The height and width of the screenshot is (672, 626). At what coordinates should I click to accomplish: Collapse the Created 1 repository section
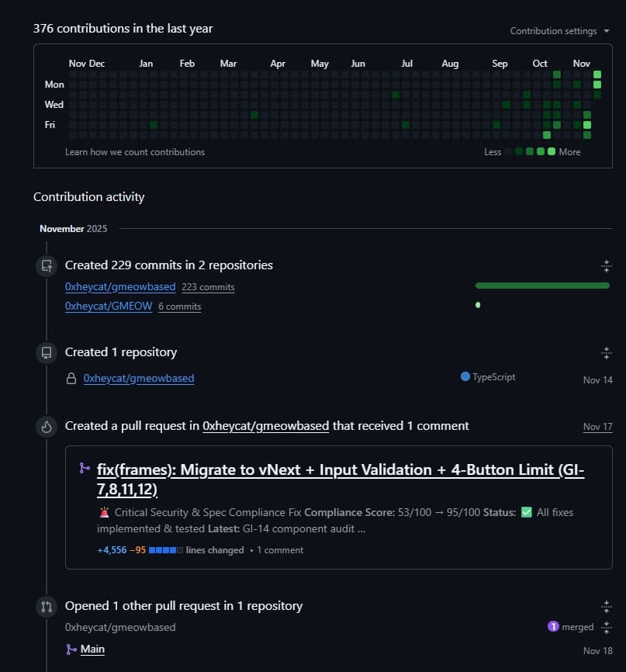(x=606, y=353)
